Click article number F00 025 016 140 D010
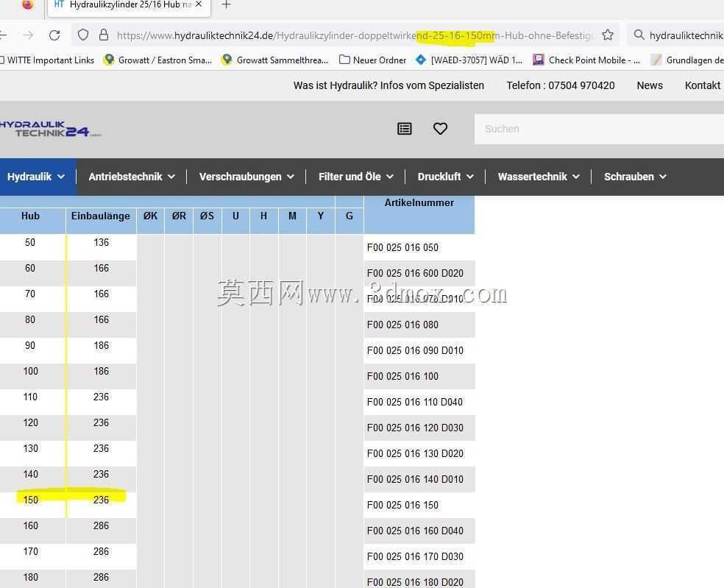This screenshot has width=724, height=588. pyautogui.click(x=415, y=480)
